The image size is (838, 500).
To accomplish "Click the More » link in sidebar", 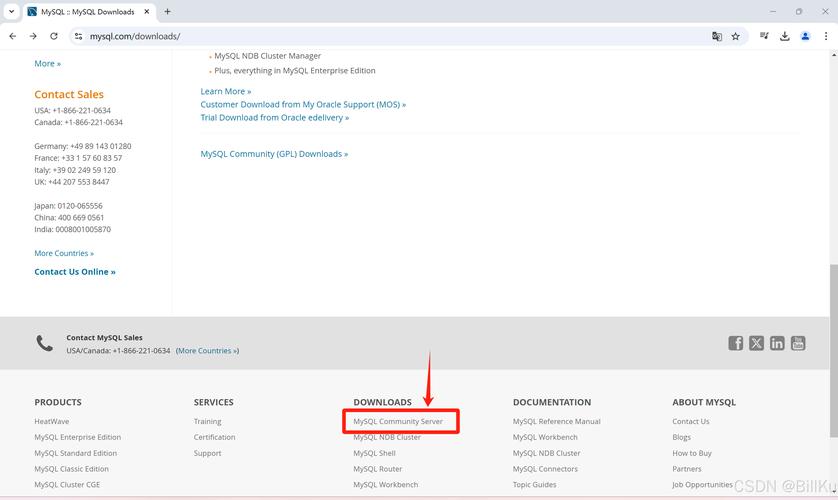I will (x=48, y=64).
